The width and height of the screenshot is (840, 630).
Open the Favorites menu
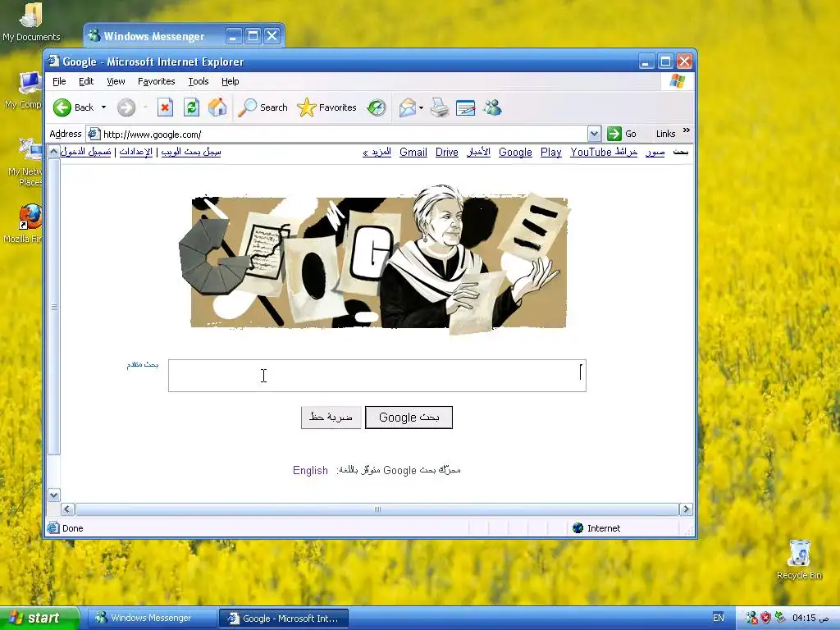tap(157, 81)
